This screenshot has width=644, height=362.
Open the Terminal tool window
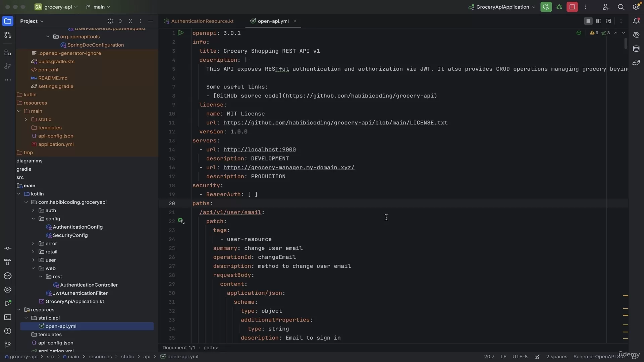pos(7,317)
